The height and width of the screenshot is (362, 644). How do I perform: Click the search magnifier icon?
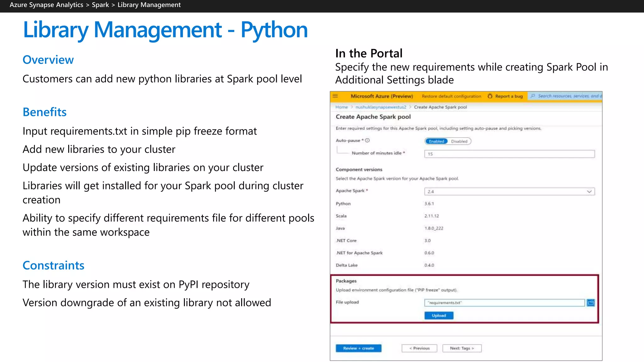coord(533,96)
